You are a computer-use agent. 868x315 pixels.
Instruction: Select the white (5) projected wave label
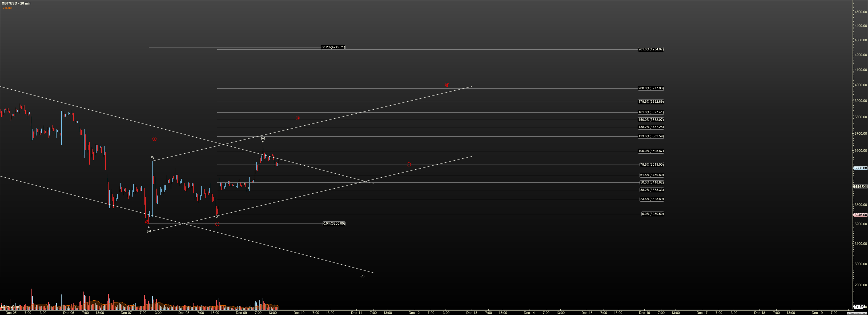(x=362, y=276)
